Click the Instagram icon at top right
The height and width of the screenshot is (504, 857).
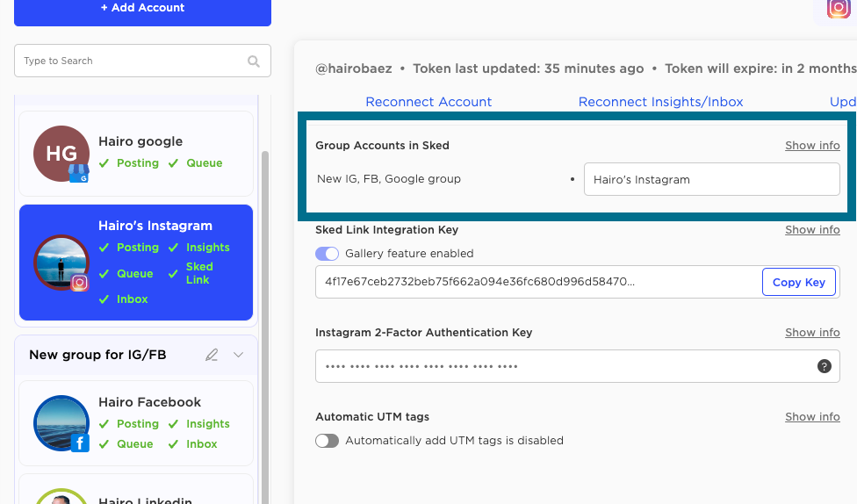click(838, 9)
